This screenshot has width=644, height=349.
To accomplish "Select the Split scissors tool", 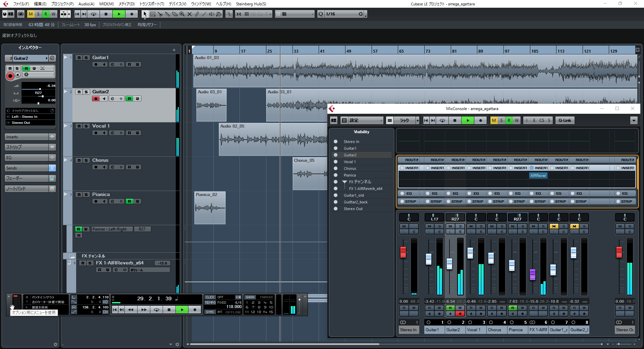I will coord(160,14).
